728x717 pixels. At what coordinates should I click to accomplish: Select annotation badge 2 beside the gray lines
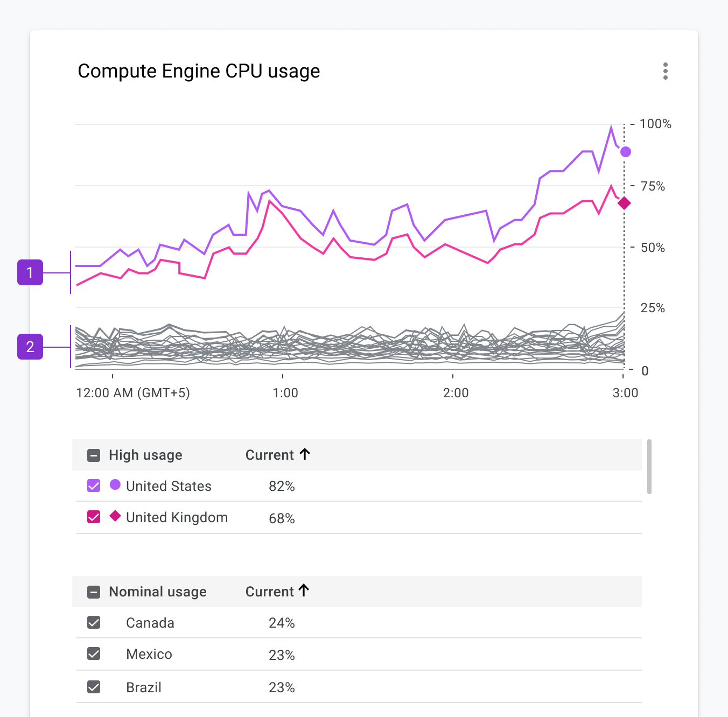(30, 347)
